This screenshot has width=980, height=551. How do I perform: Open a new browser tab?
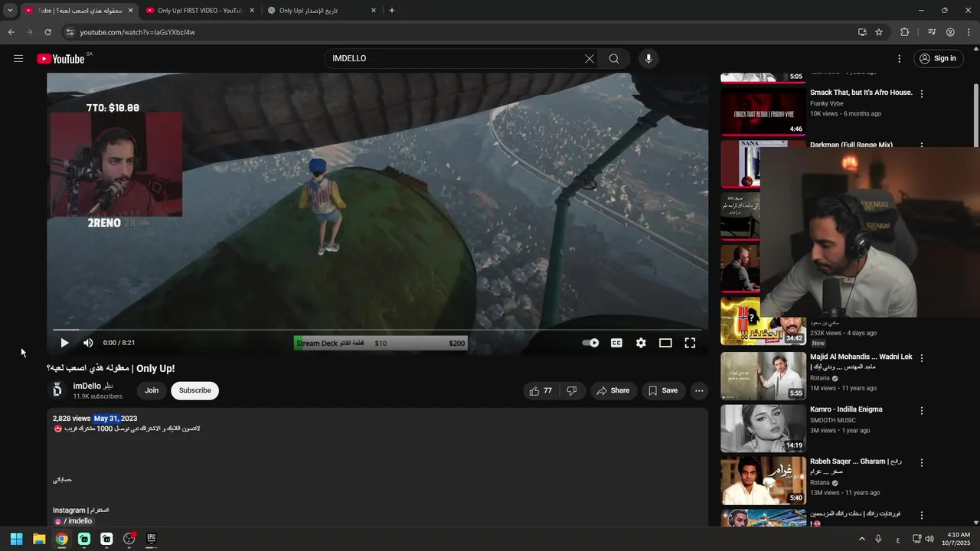tap(392, 11)
